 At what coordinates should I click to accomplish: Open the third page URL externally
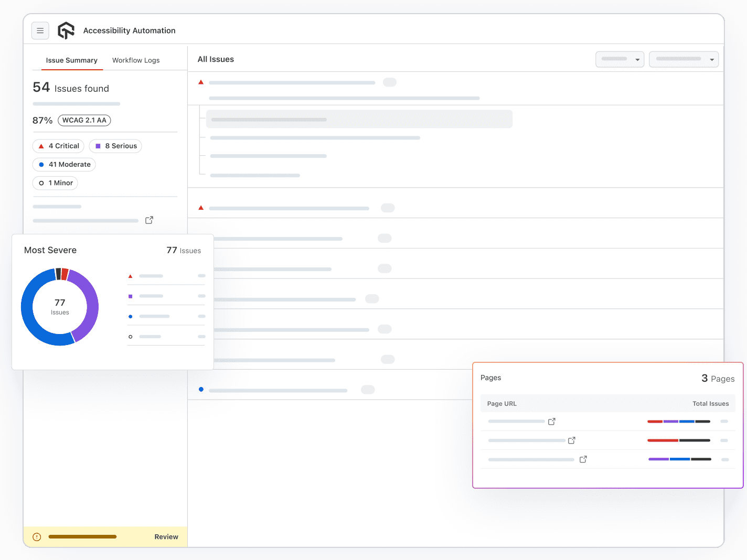click(583, 459)
